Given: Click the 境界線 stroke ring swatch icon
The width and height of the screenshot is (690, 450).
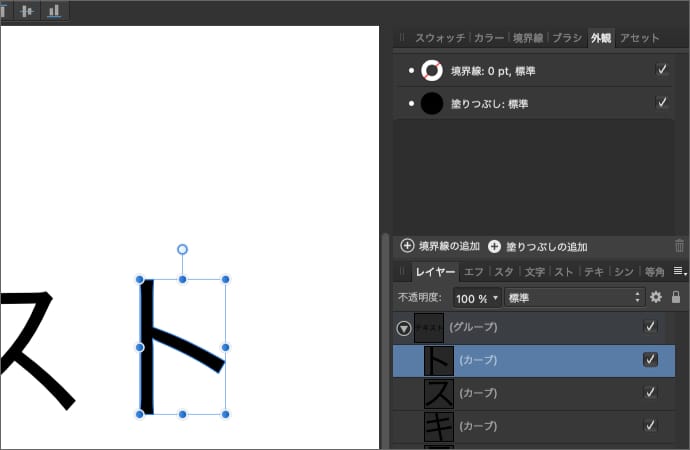Looking at the screenshot, I should tap(432, 71).
